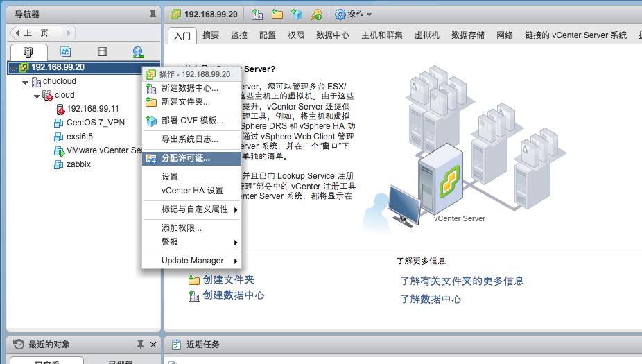
Task: Click the forward history arrow in navigator
Action: pyautogui.click(x=69, y=33)
